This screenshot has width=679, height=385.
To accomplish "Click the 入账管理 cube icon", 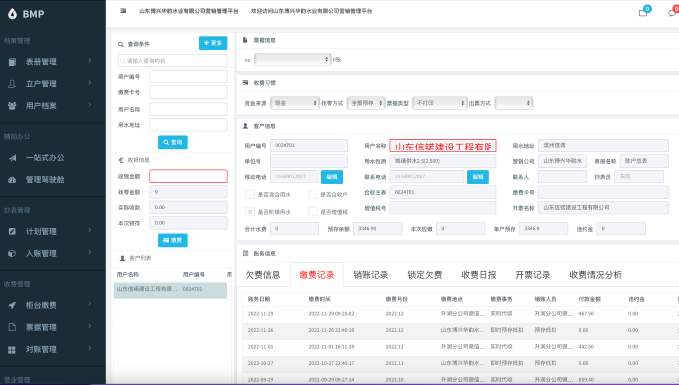I will click(x=12, y=253).
